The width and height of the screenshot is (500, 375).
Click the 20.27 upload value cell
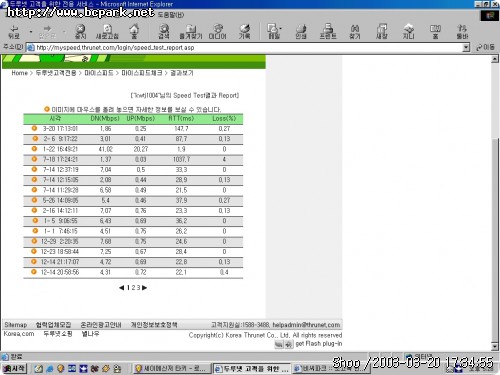pyautogui.click(x=141, y=149)
